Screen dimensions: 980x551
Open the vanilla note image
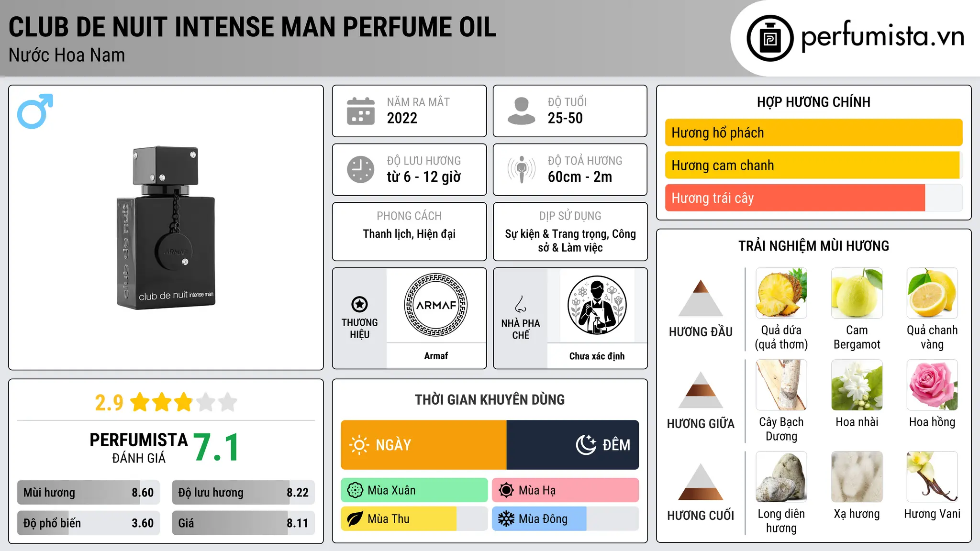(932, 477)
